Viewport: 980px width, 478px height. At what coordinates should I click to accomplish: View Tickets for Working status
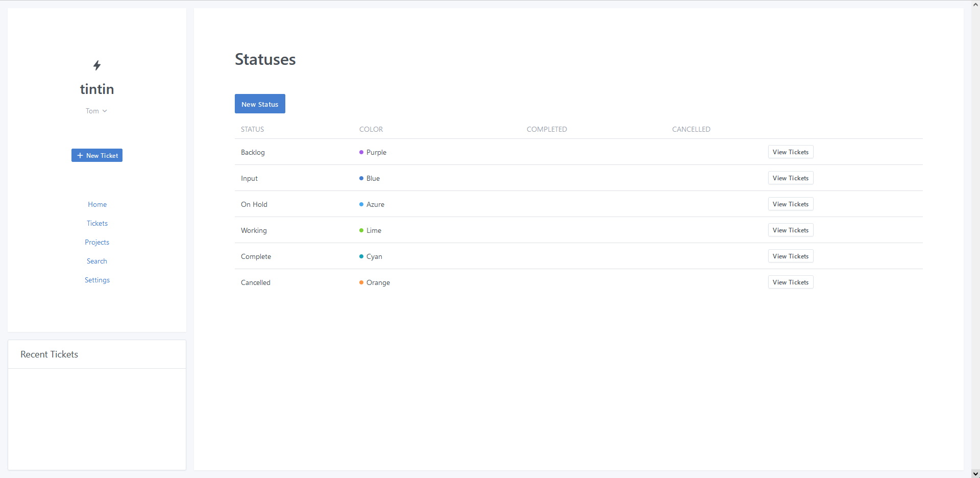(x=790, y=230)
